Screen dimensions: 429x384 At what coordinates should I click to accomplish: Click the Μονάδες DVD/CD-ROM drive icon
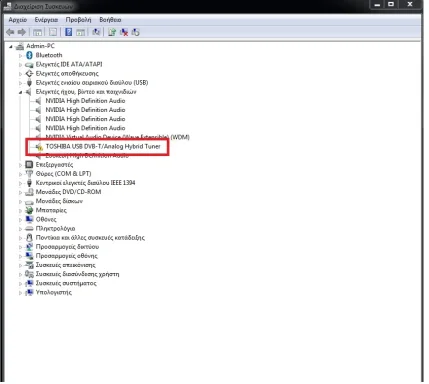29,192
